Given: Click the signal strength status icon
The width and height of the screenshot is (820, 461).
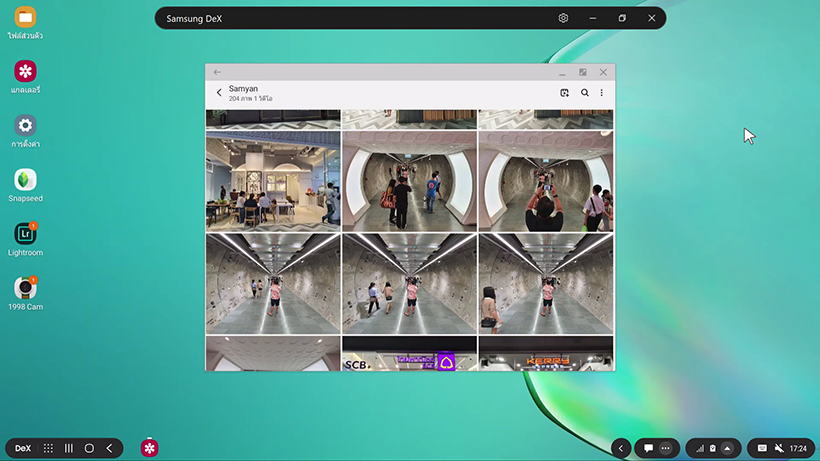Looking at the screenshot, I should 700,448.
